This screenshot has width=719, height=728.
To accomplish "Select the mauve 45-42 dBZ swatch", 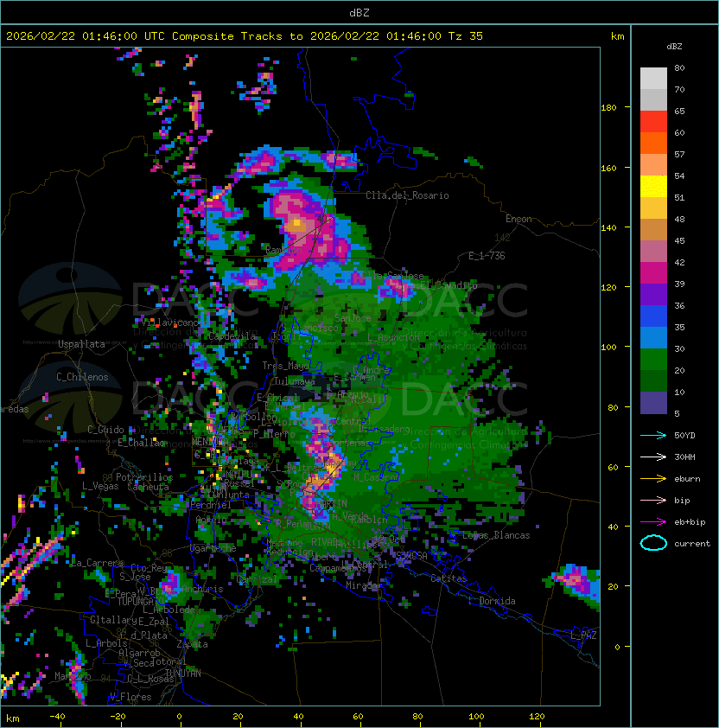I will 653,252.
